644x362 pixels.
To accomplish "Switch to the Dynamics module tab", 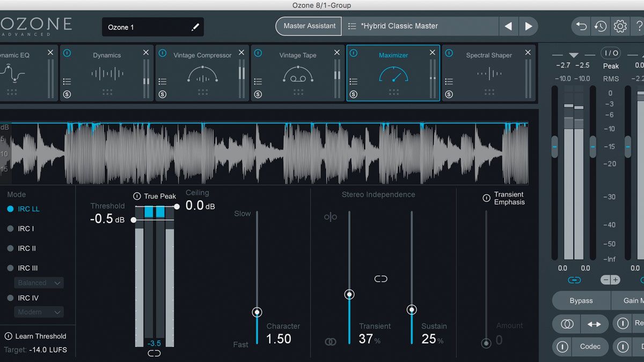I will click(106, 55).
